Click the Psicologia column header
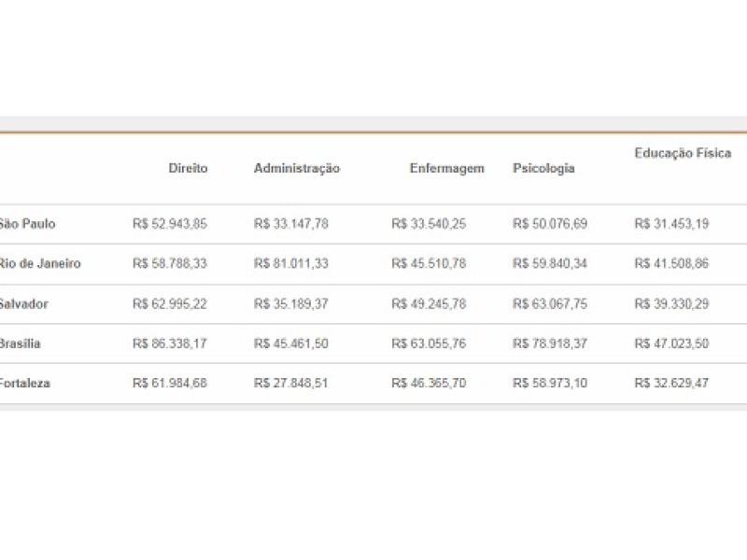The image size is (747, 560). (x=543, y=169)
